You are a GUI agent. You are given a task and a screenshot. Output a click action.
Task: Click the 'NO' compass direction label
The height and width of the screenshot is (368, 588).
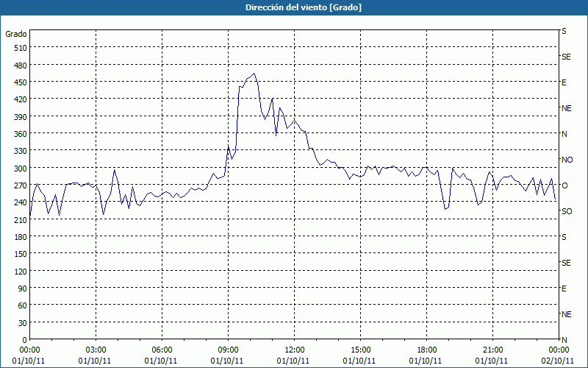click(x=567, y=160)
